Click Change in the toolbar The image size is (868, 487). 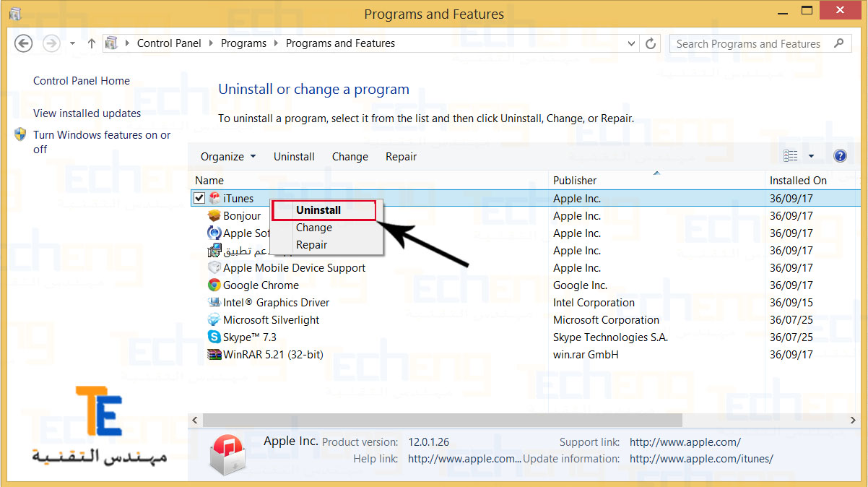coord(350,157)
